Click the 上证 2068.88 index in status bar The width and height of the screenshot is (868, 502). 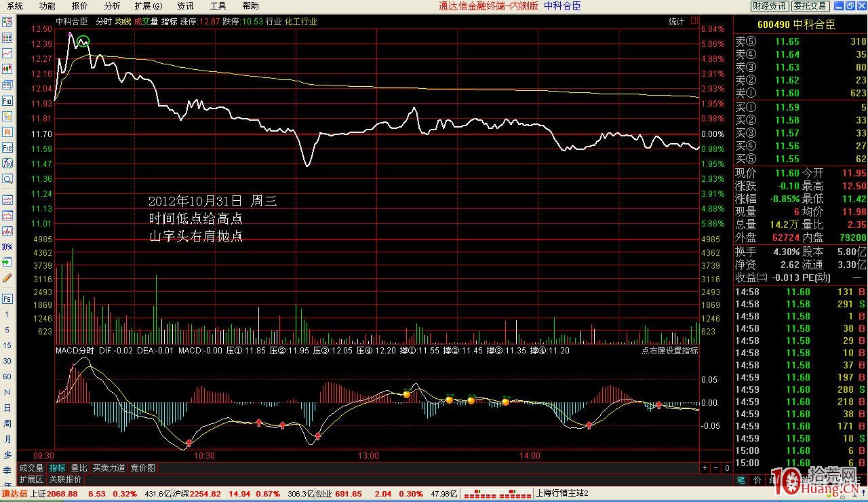tap(54, 494)
